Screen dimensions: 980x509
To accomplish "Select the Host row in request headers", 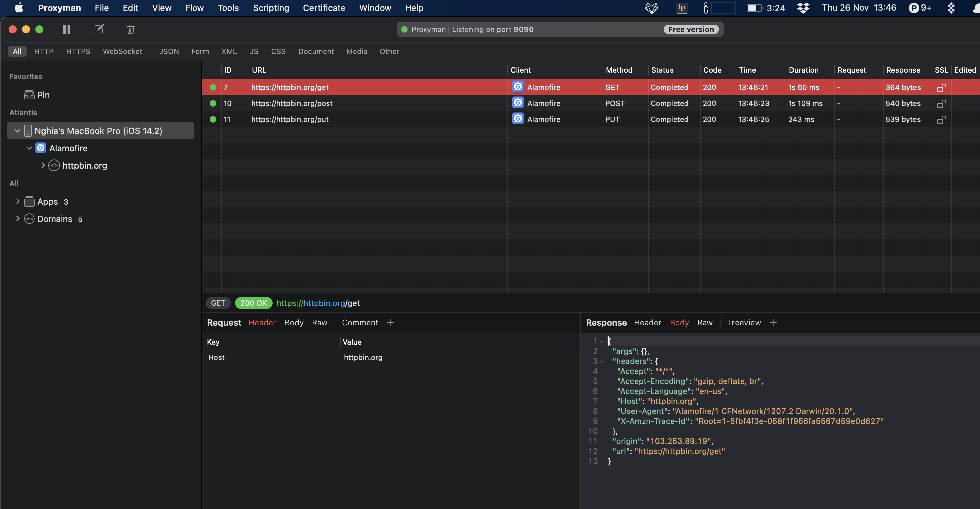I will 216,357.
